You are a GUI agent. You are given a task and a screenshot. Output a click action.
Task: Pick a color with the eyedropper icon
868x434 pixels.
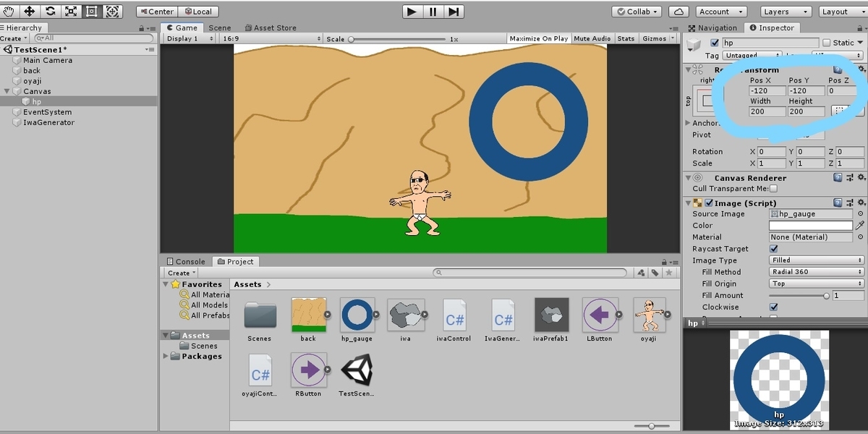pos(860,226)
